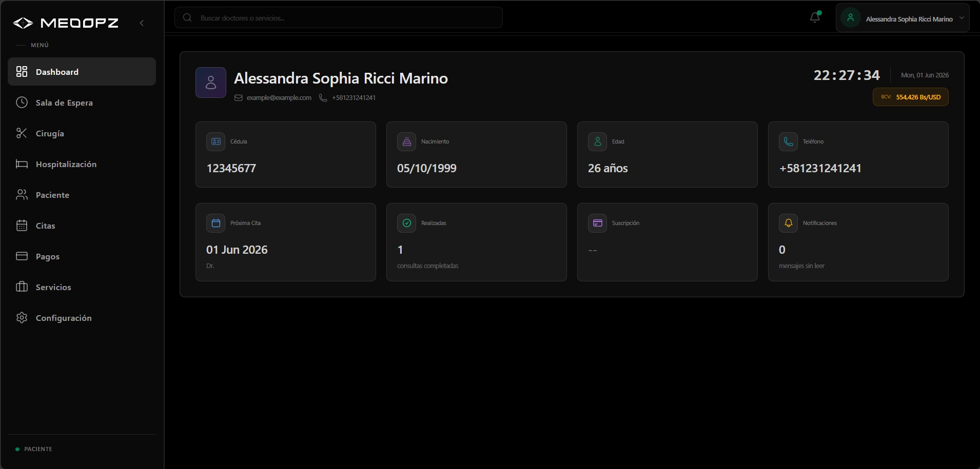Expand the Alessandra Sophia Ricci Marino user dropdown

903,18
